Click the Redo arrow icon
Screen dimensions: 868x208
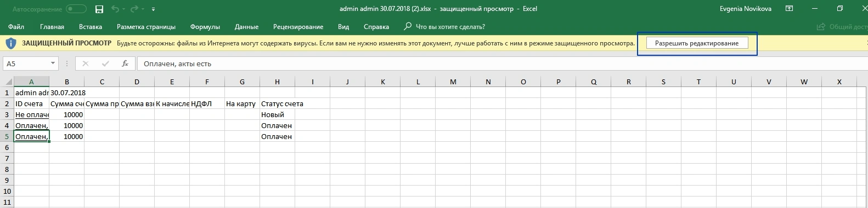[x=134, y=9]
